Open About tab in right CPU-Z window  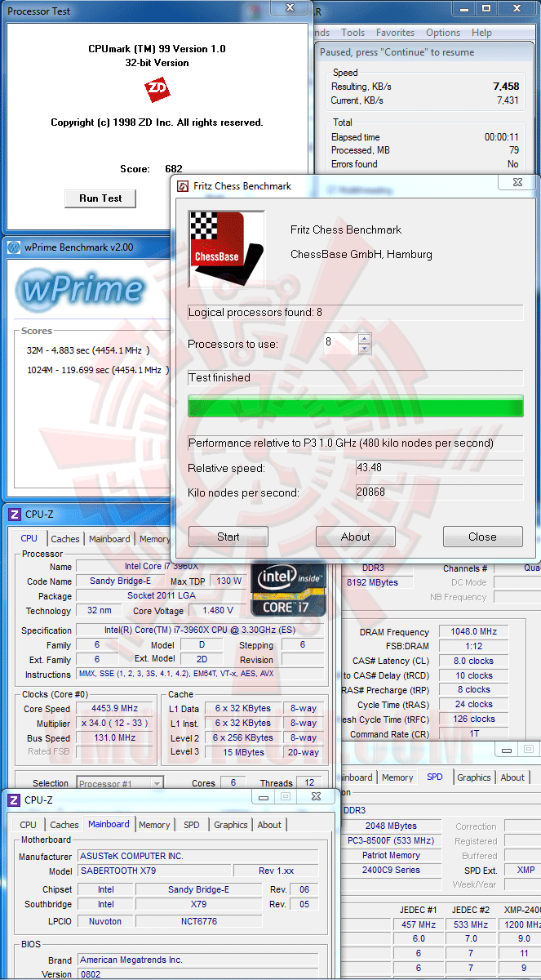pos(512,777)
